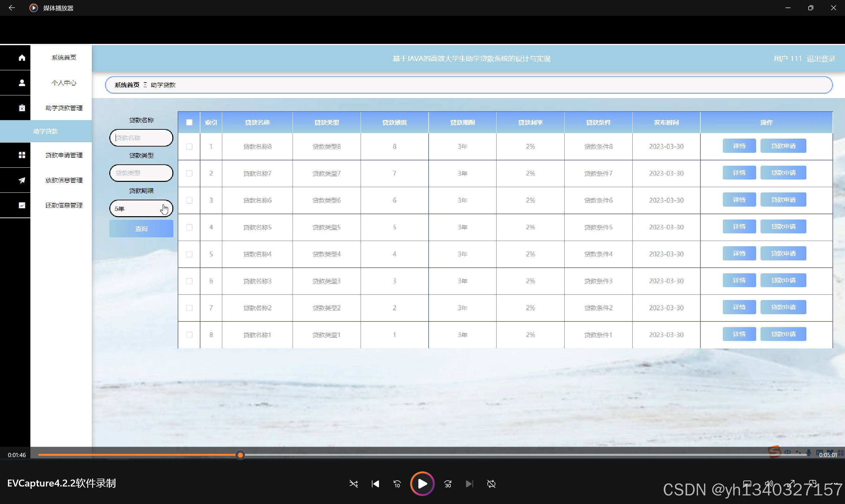Click 贷款申请 for 贷款名称6
The width and height of the screenshot is (845, 504).
(783, 200)
